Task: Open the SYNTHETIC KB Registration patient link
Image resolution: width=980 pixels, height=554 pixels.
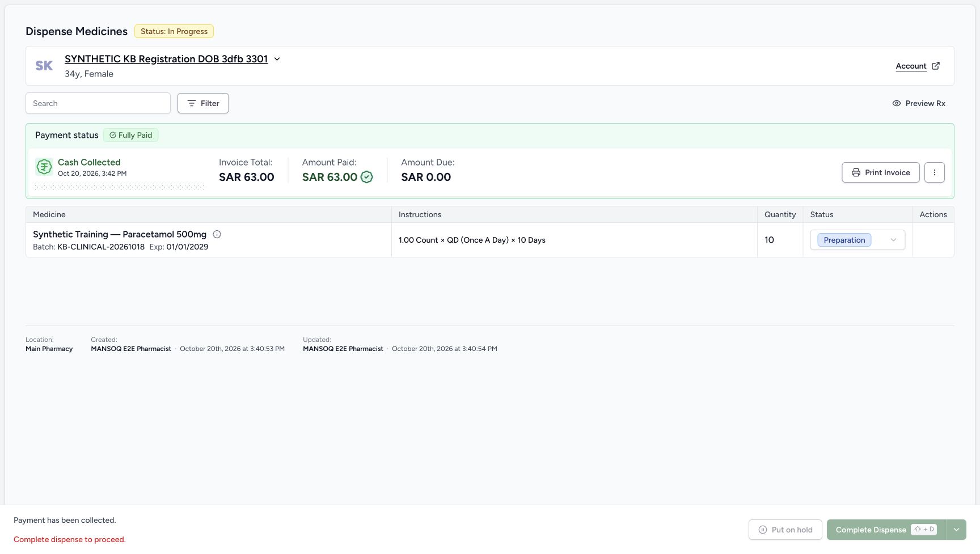Action: point(166,59)
